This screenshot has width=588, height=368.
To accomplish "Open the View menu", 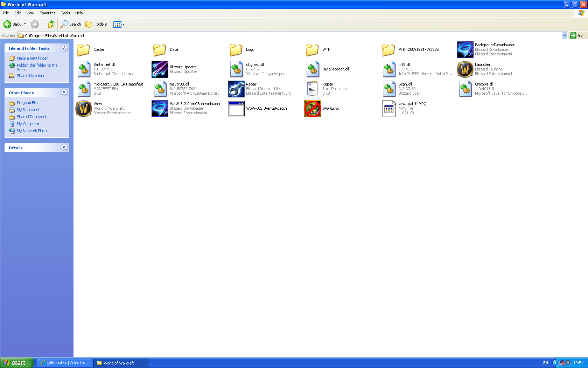I will 30,13.
